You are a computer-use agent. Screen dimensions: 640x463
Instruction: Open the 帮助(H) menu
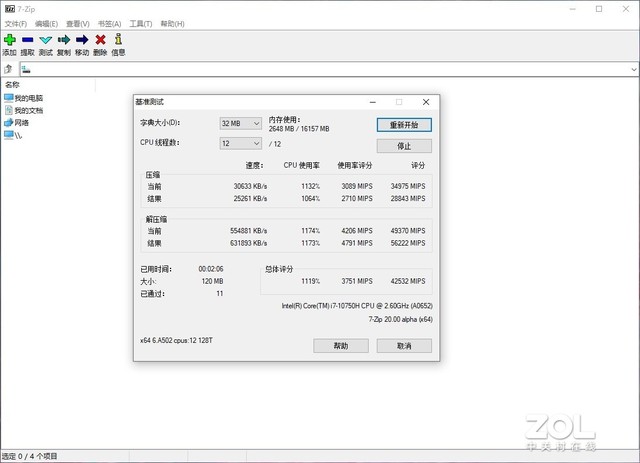pyautogui.click(x=172, y=24)
